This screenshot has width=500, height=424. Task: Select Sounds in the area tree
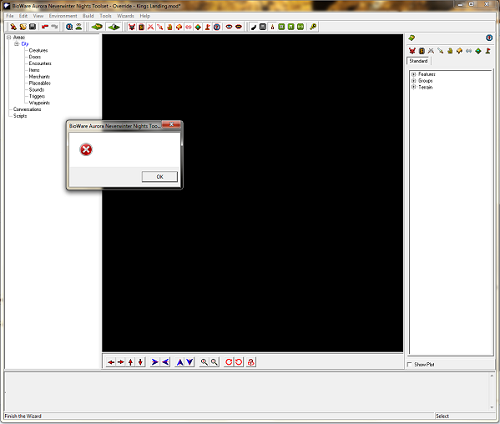(36, 90)
